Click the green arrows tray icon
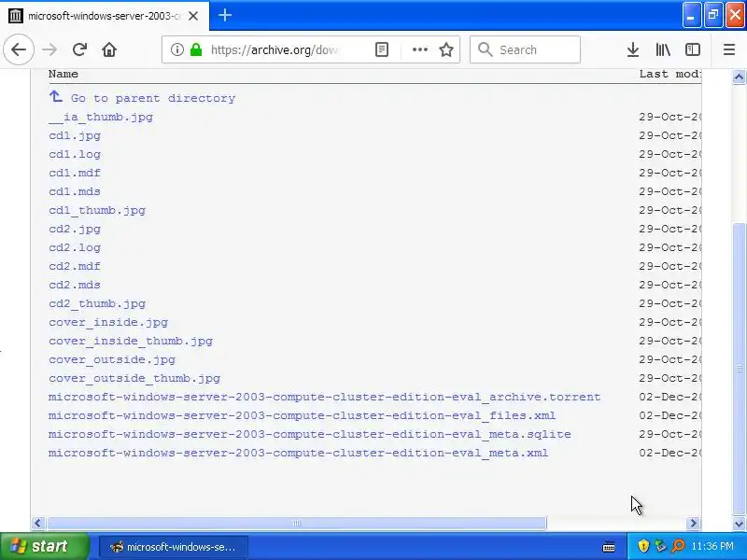This screenshot has width=747, height=560. click(661, 546)
